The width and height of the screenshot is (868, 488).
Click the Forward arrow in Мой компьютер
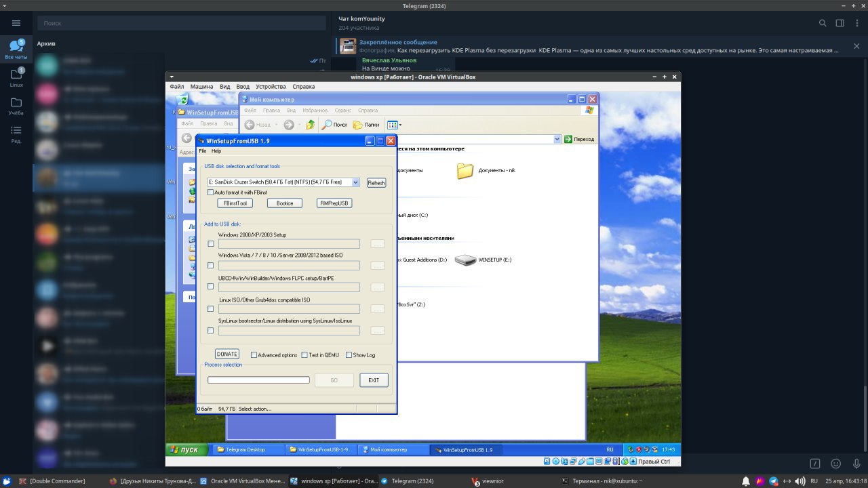[289, 125]
